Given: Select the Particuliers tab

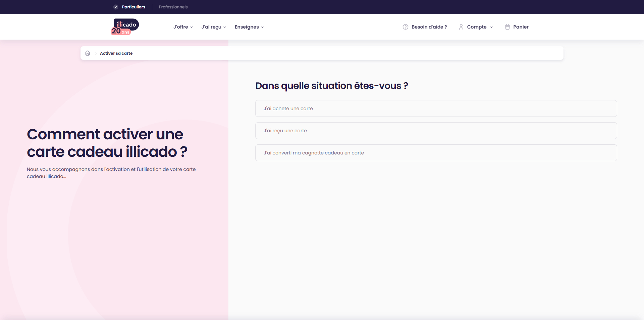Looking at the screenshot, I should [133, 7].
